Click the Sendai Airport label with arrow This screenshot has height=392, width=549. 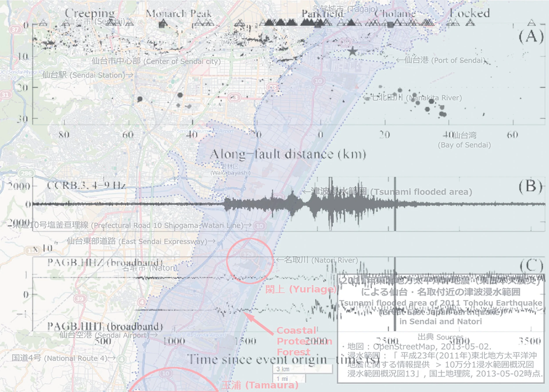109,335
